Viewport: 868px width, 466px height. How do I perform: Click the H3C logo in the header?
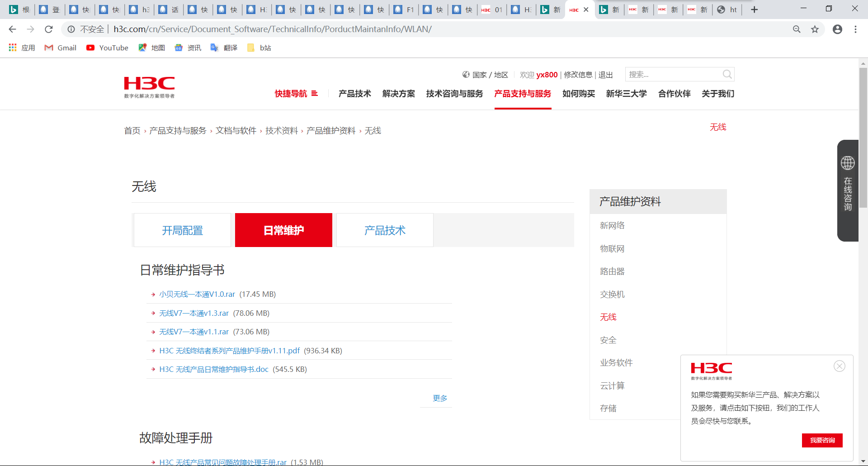coord(149,87)
